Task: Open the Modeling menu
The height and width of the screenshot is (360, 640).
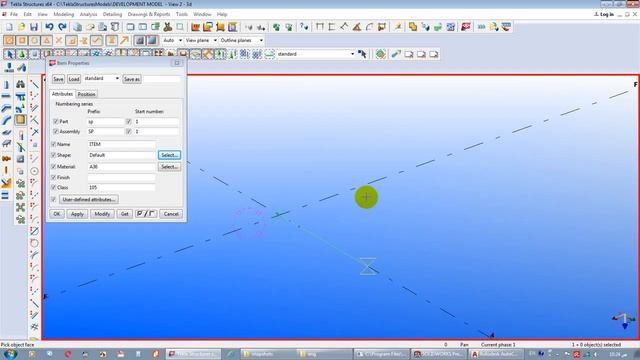Action: pyautogui.click(x=64, y=14)
